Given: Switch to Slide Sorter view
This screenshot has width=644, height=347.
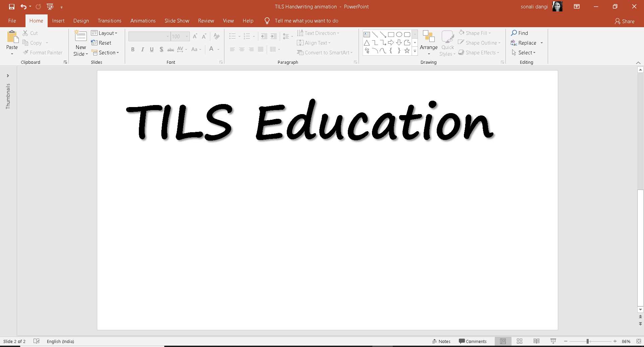Looking at the screenshot, I should (x=519, y=341).
